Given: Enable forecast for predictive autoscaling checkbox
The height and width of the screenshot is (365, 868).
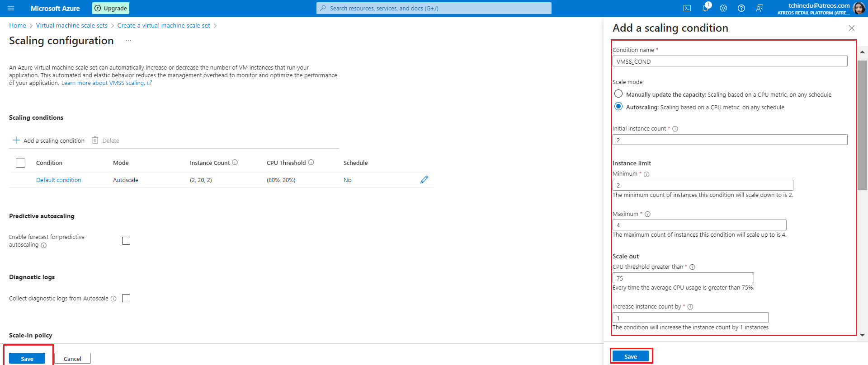Looking at the screenshot, I should point(126,241).
